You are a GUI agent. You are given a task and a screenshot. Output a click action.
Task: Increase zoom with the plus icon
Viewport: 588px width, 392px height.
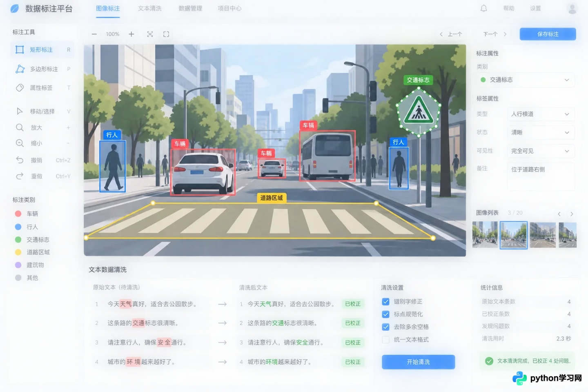(131, 34)
